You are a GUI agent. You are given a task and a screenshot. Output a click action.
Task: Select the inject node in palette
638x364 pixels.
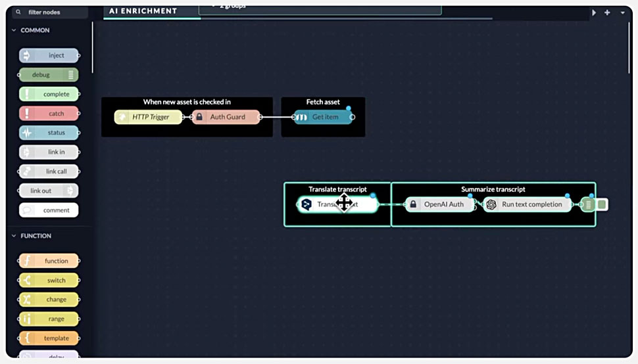click(49, 56)
